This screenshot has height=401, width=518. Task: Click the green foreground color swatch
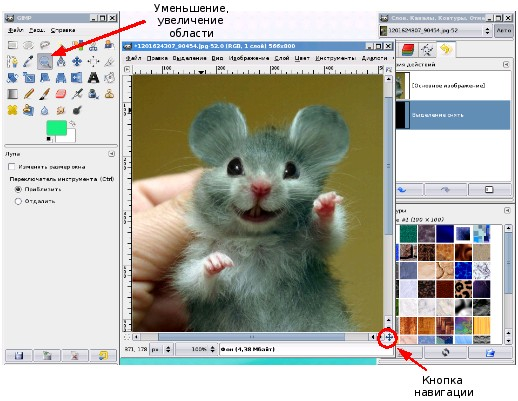click(x=56, y=128)
